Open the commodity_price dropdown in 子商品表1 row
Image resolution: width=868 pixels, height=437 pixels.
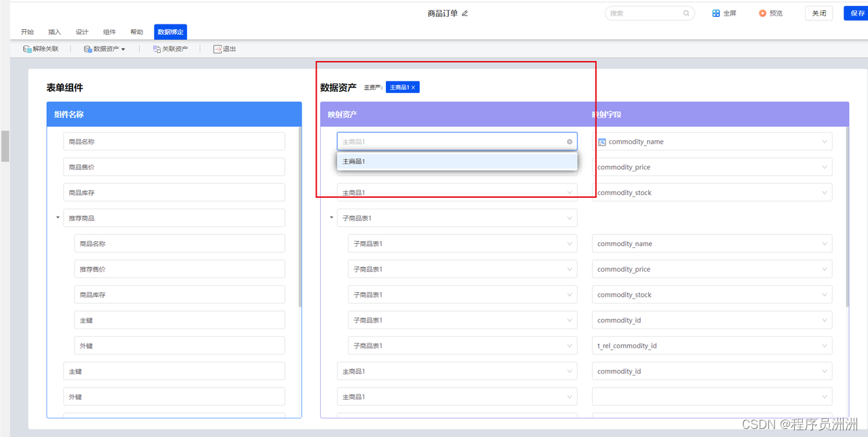pyautogui.click(x=712, y=269)
